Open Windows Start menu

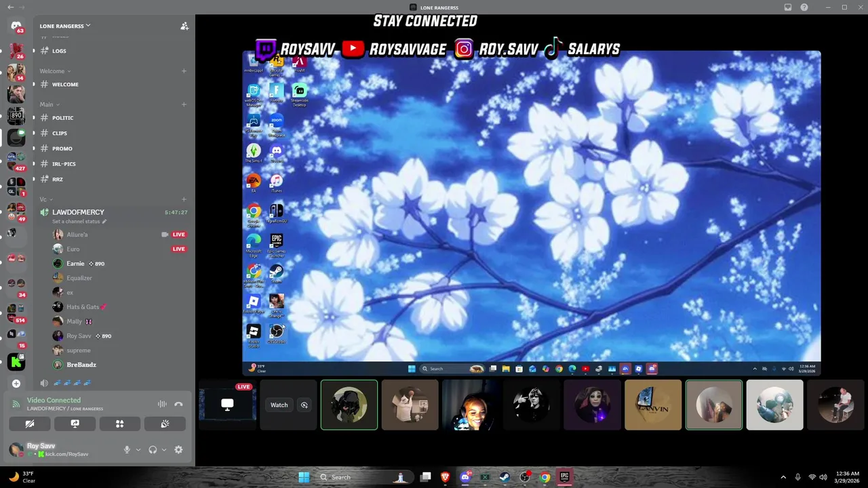click(304, 477)
